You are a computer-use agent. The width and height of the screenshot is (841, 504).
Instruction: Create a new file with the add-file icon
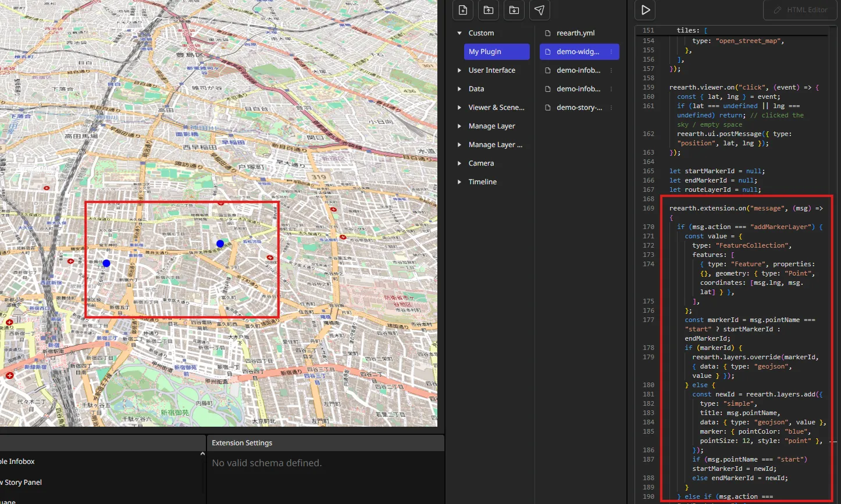463,10
